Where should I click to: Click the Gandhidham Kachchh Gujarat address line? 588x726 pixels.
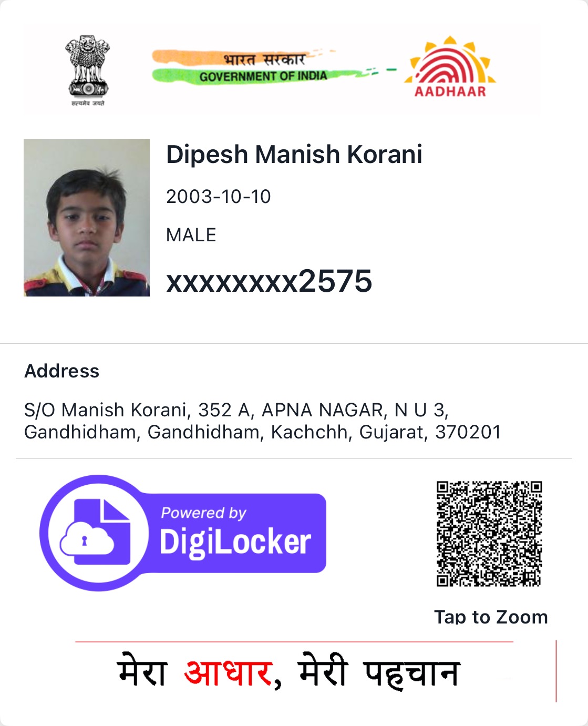(263, 432)
